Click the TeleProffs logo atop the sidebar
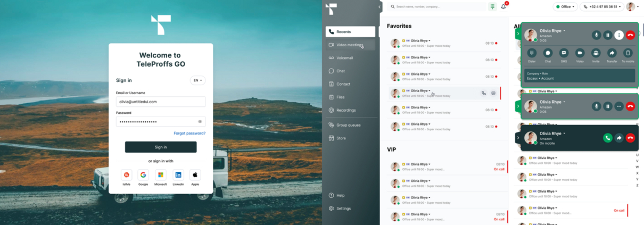 tap(332, 9)
